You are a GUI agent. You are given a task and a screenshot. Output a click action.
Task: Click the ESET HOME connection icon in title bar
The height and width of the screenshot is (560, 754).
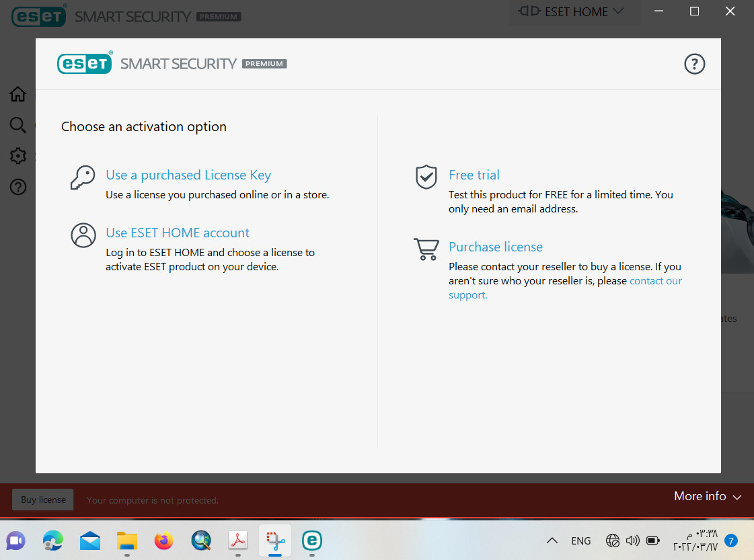529,11
